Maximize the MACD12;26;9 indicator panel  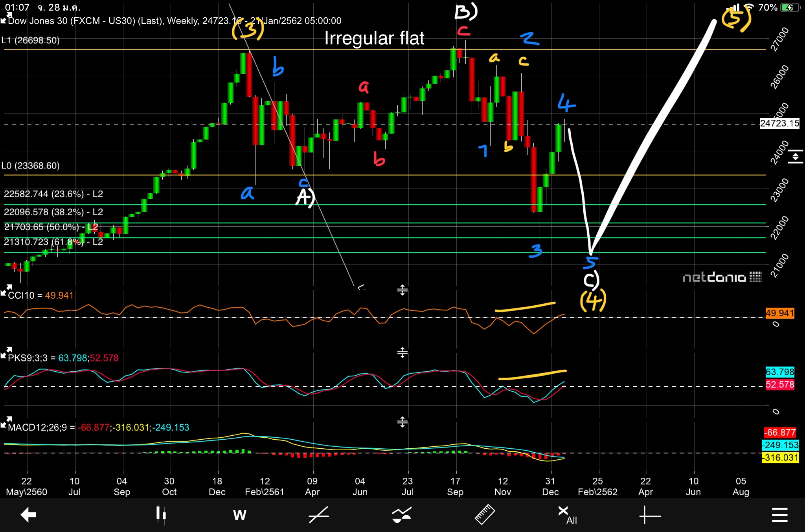[x=6, y=423]
